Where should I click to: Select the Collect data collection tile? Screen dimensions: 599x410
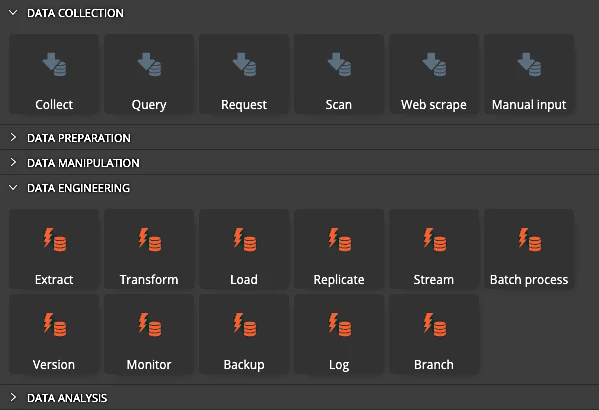point(54,74)
